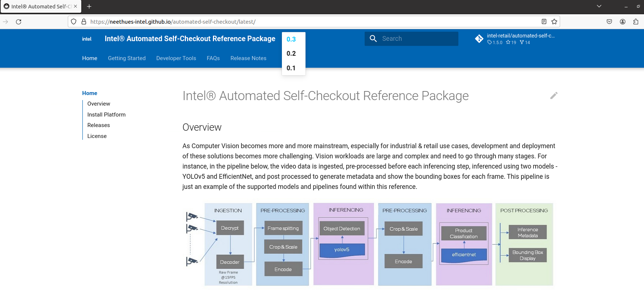Click the Intel logo in the header

(x=87, y=39)
